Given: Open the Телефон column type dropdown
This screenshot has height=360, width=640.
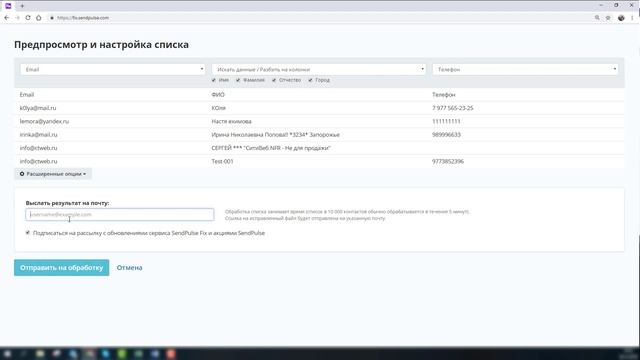Looking at the screenshot, I should pos(525,69).
